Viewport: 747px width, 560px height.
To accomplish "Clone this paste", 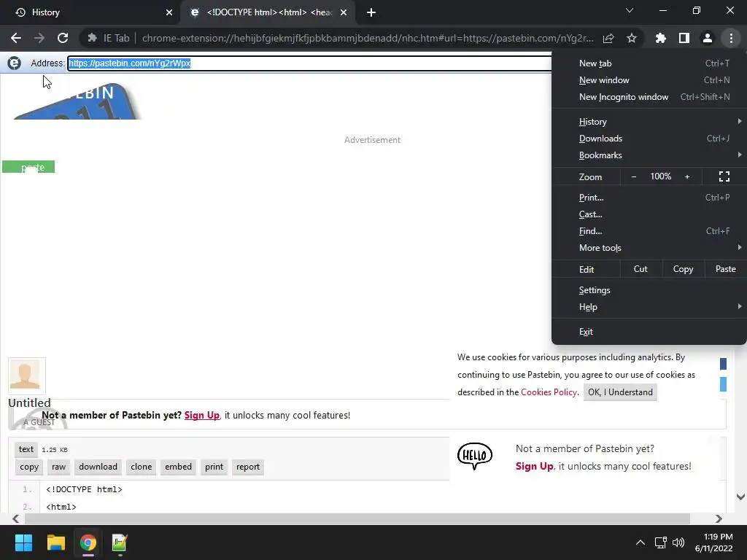I will pos(141,467).
